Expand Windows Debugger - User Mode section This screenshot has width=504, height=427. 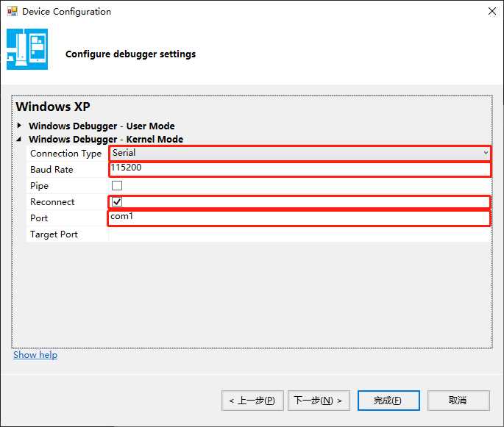tap(19, 125)
